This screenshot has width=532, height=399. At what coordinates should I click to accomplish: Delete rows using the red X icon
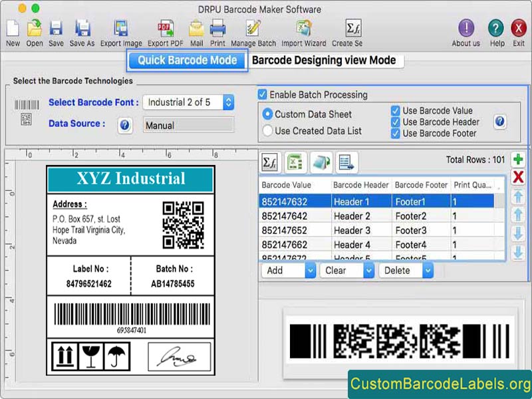point(519,178)
